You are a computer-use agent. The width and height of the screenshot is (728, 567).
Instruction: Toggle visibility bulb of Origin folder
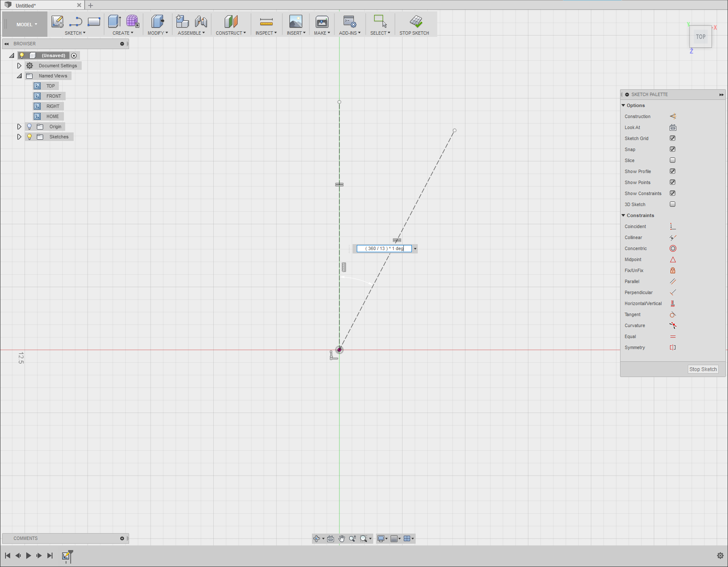29,127
